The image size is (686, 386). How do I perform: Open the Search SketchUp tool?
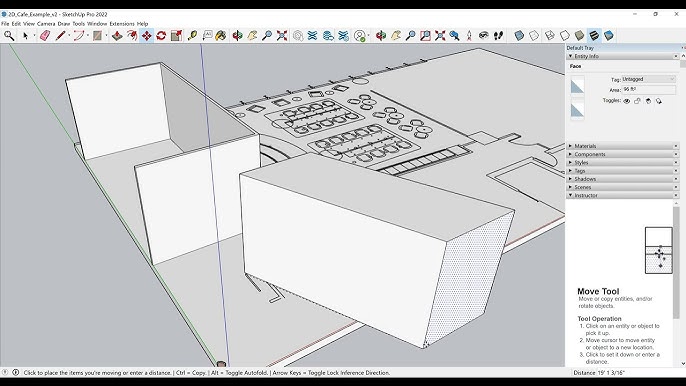point(9,35)
